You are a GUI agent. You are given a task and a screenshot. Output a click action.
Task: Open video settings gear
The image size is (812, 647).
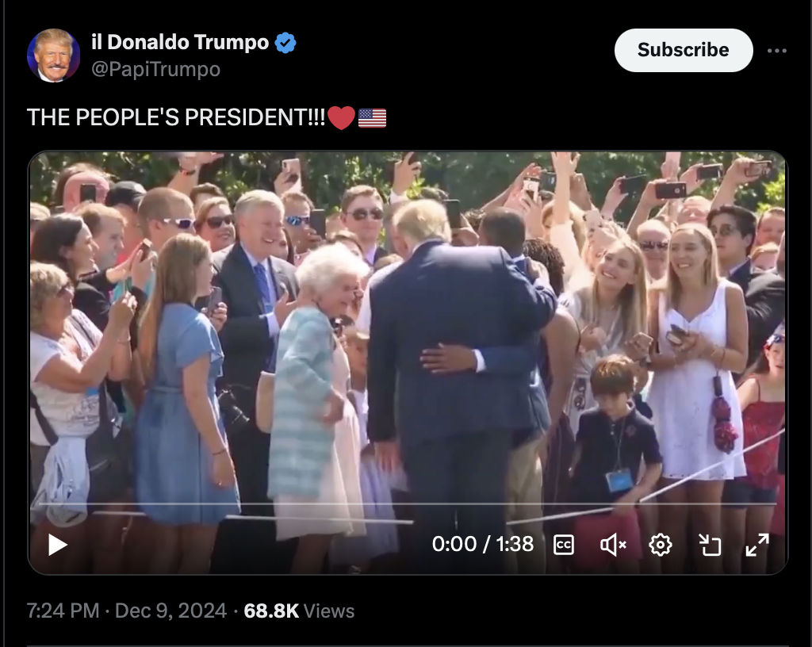661,545
